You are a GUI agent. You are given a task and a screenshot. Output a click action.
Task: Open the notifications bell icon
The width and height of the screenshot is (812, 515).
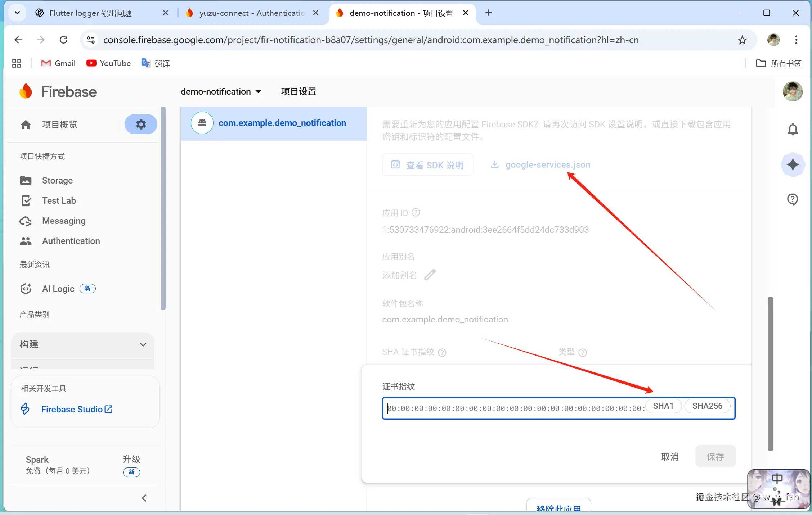point(793,129)
